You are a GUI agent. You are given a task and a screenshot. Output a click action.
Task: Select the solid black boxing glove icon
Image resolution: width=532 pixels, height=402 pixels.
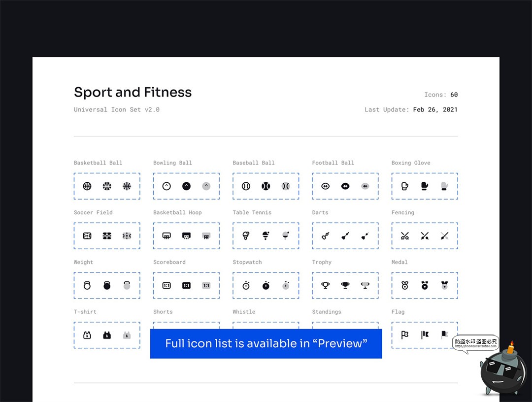pos(425,186)
